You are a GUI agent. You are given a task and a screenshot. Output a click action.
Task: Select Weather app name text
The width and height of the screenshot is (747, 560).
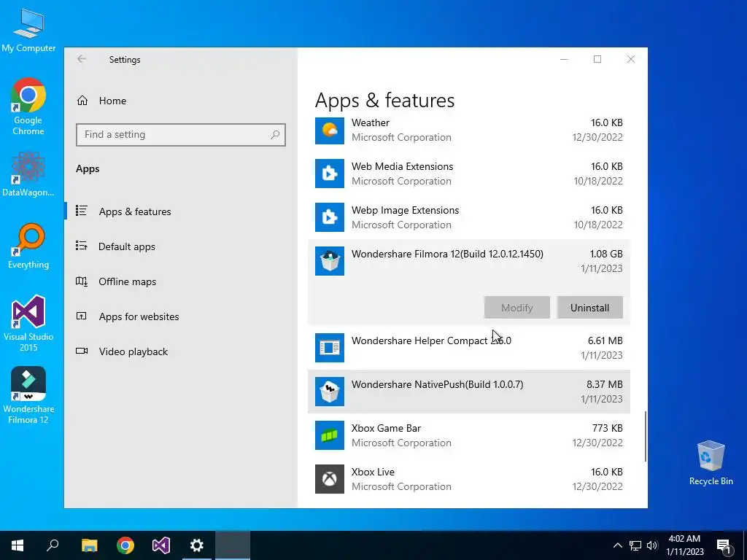(x=370, y=122)
